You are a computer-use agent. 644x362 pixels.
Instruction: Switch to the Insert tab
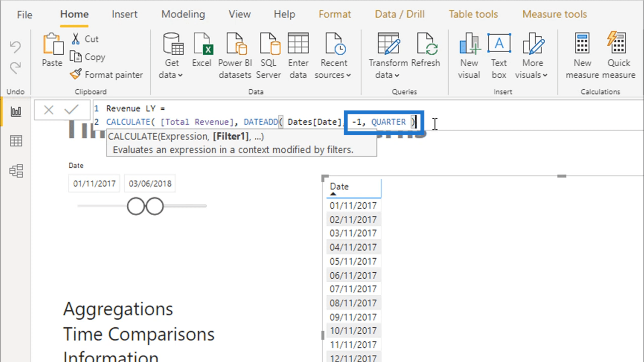pyautogui.click(x=124, y=14)
